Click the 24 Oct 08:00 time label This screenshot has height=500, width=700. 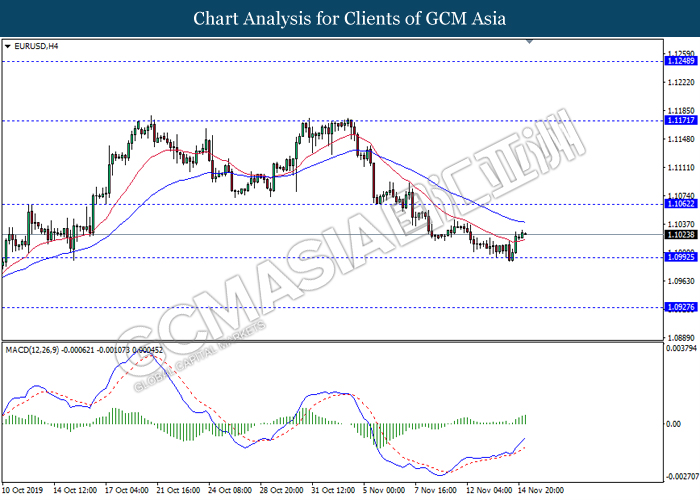[230, 490]
